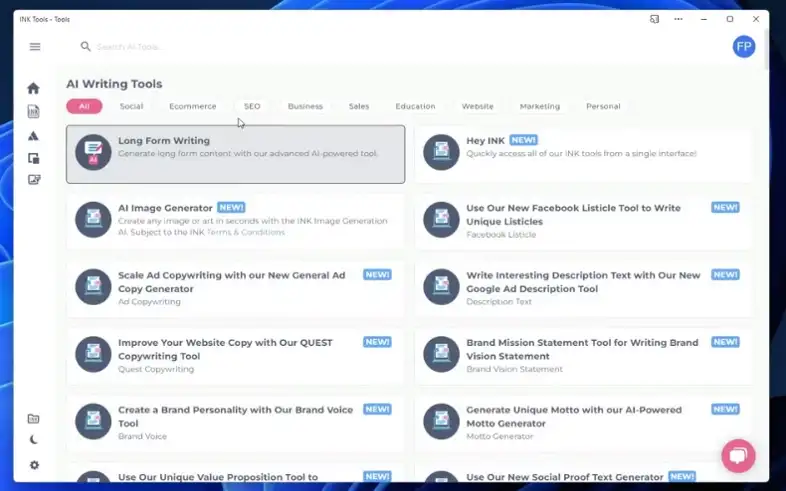Select the Social filter tab
This screenshot has height=491, width=786.
[x=131, y=106]
